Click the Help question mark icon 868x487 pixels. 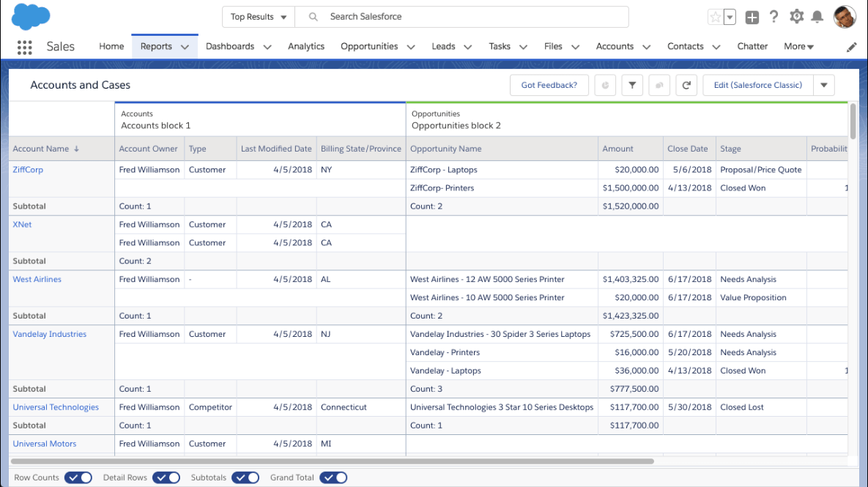click(x=774, y=17)
